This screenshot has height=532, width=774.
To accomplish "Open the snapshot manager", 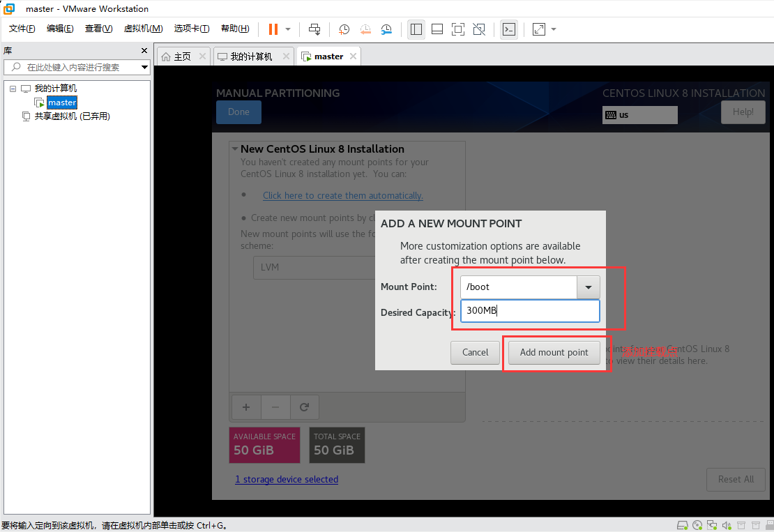I will [x=386, y=29].
